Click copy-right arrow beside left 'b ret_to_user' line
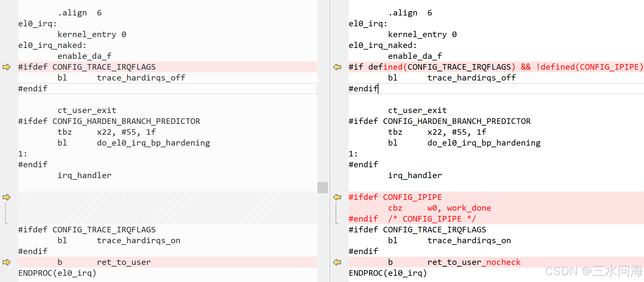644x282 pixels. (7, 262)
